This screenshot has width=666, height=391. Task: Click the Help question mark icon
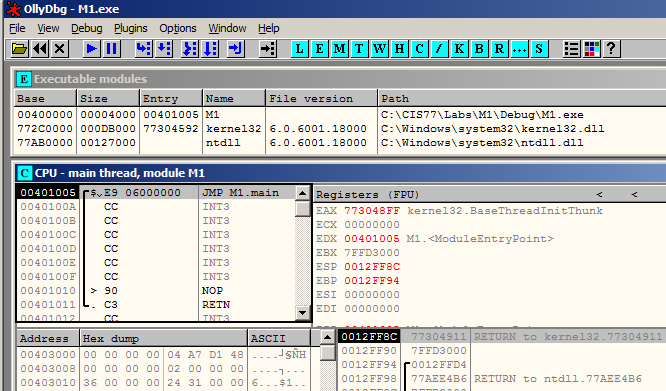pos(611,49)
